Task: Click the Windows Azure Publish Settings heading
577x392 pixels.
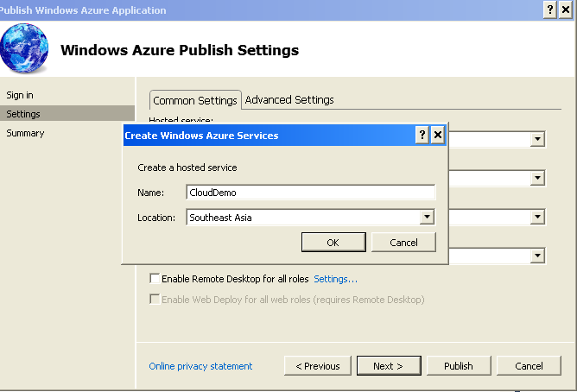Action: click(x=180, y=50)
